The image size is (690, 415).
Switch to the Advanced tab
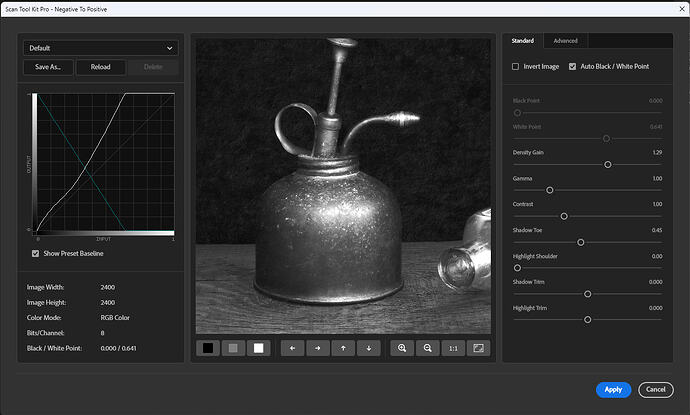click(x=565, y=41)
